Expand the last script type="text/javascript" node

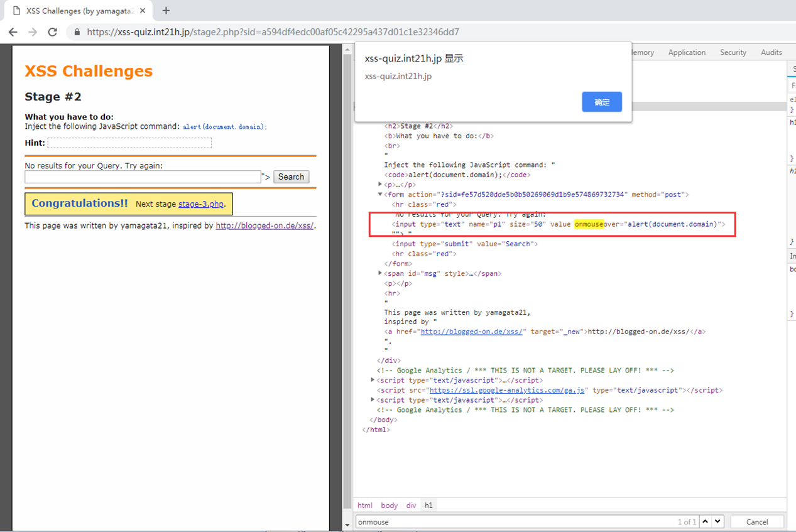(373, 399)
